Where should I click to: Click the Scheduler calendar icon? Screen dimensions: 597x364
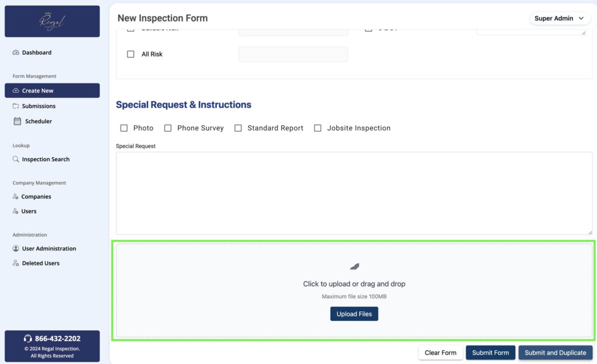click(17, 121)
